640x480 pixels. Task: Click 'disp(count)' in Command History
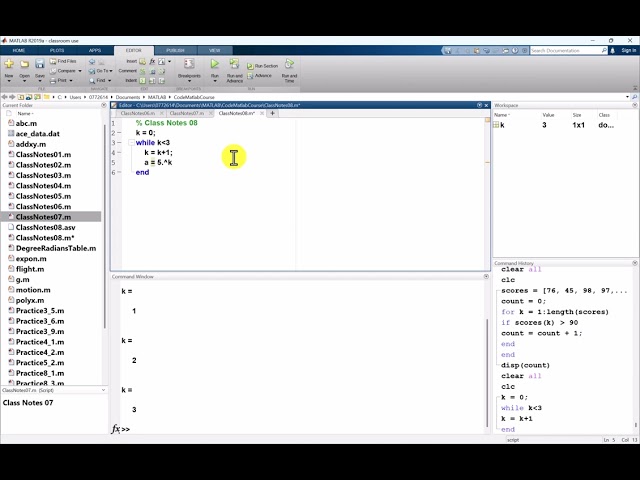525,365
